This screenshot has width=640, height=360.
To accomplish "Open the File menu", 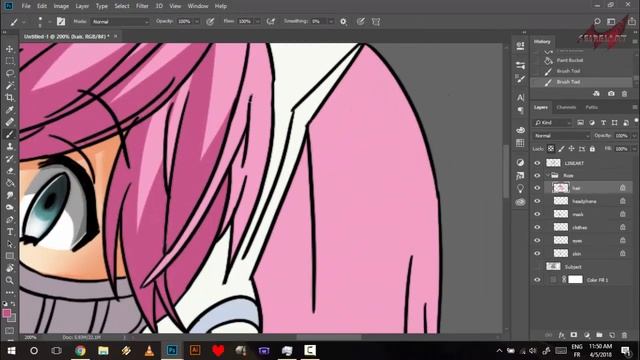I will [26, 6].
